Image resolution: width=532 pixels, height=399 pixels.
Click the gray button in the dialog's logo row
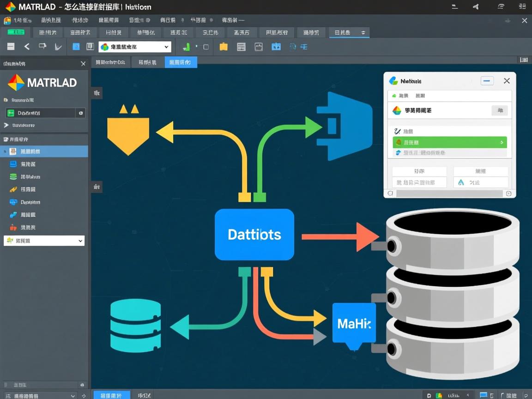[x=500, y=110]
